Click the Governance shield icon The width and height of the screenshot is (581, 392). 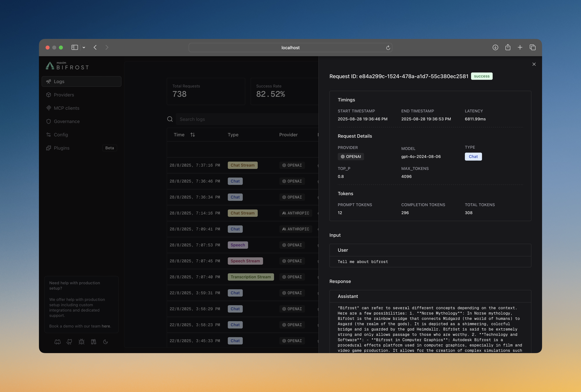[49, 121]
